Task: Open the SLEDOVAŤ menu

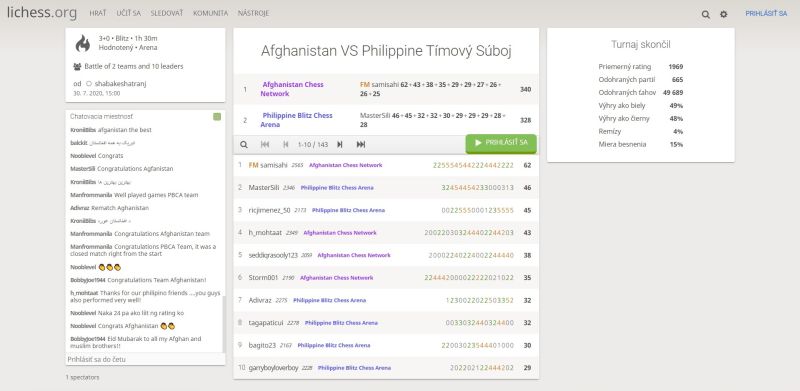Action: click(x=166, y=13)
